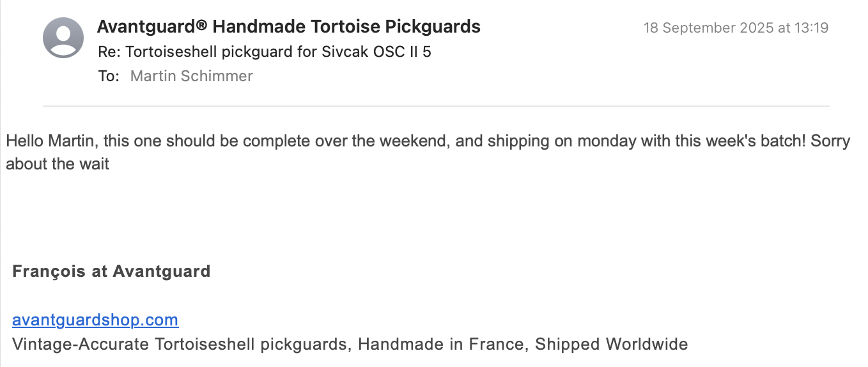Click the 18 September 2025 date
The height and width of the screenshot is (367, 868).
click(x=711, y=28)
